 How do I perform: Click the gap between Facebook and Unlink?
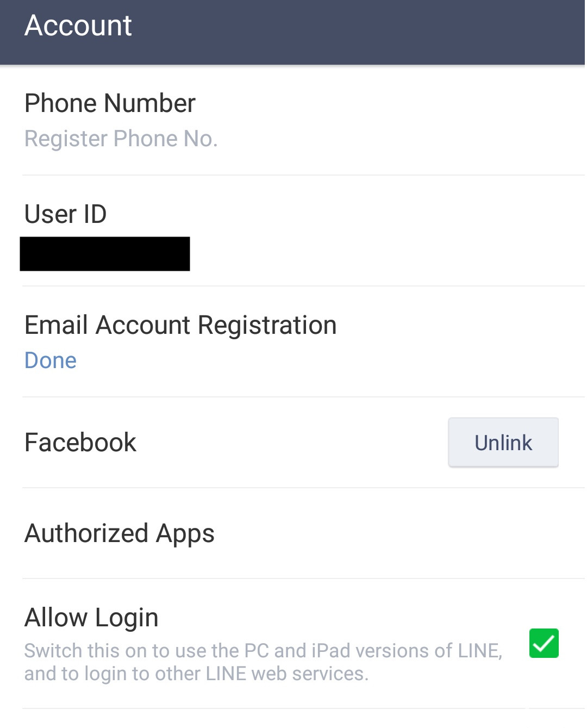293,443
